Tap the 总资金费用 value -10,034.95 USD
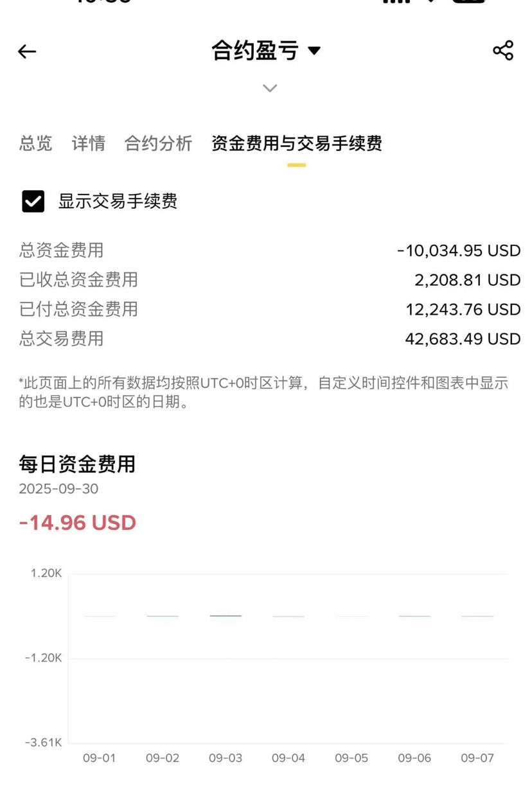This screenshot has height=801, width=532. (x=459, y=251)
